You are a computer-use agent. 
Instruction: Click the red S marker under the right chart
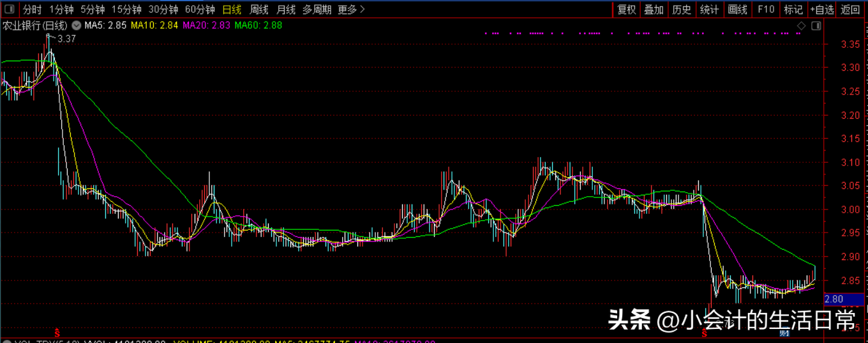705,333
